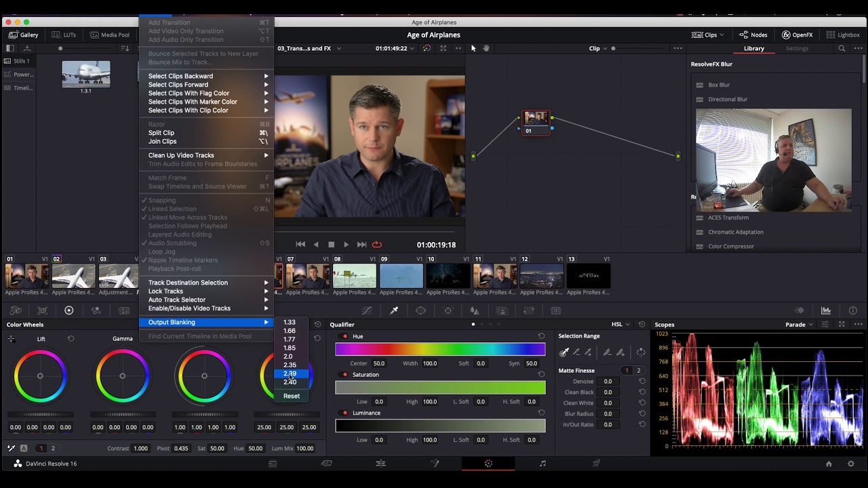Choose 1.85 output blanking ratio
868x488 pixels.
tap(292, 348)
